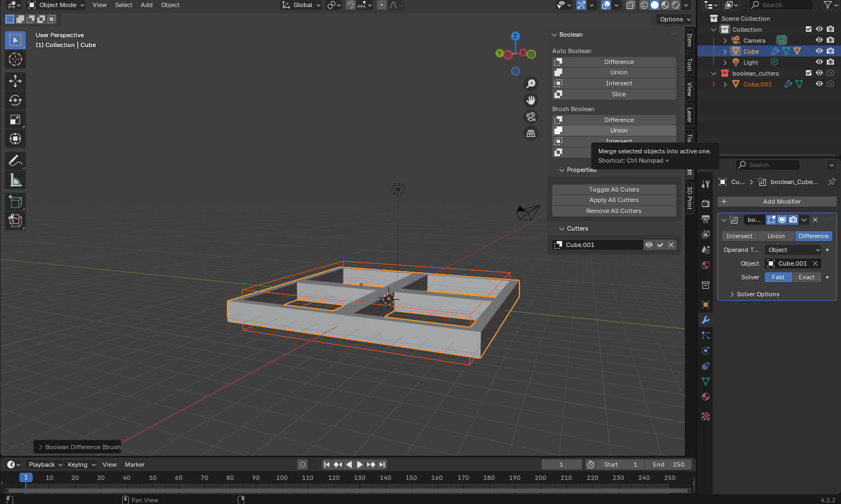841x504 pixels.
Task: Open the Render properties tab icon
Action: click(x=706, y=203)
